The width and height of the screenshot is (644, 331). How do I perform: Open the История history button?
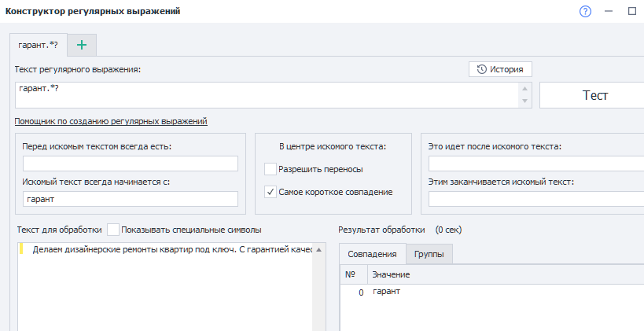(x=500, y=69)
